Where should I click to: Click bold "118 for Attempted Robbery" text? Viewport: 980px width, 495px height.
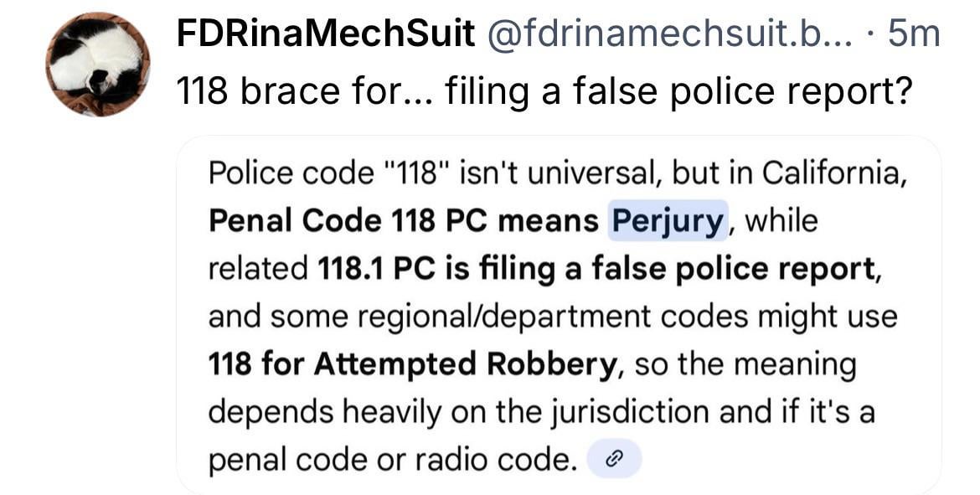pyautogui.click(x=412, y=364)
